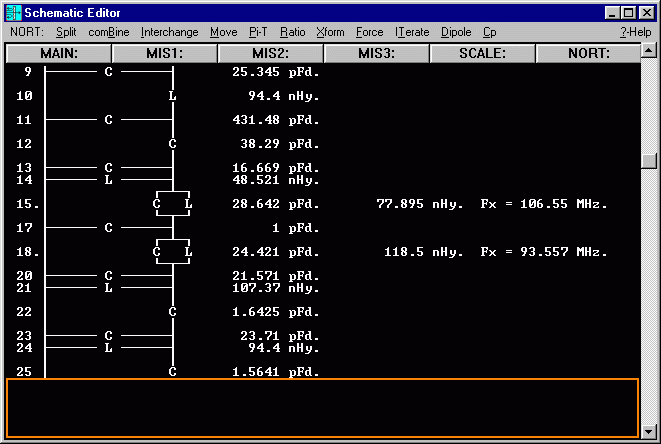Open the Dipole menu
The height and width of the screenshot is (444, 661).
click(x=456, y=32)
